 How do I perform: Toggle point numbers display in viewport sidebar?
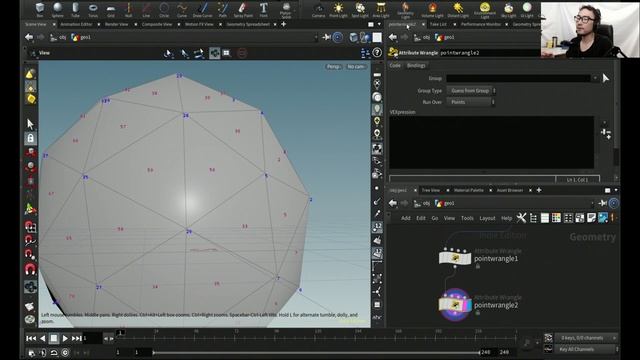377,227
